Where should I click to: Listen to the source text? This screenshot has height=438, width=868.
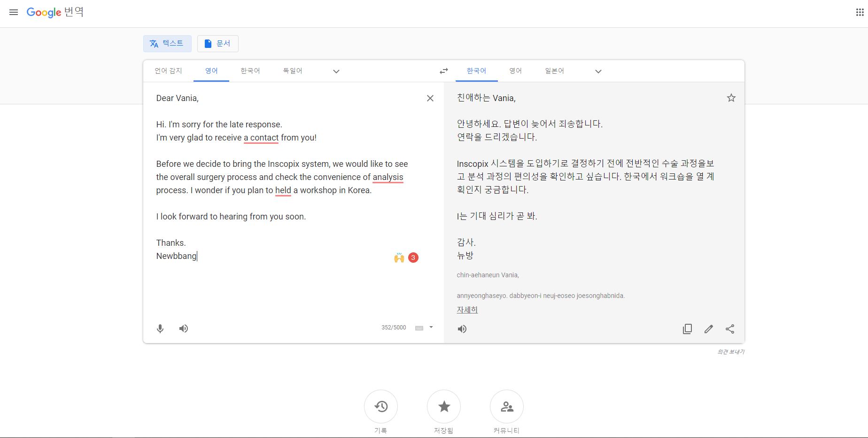[x=184, y=328]
